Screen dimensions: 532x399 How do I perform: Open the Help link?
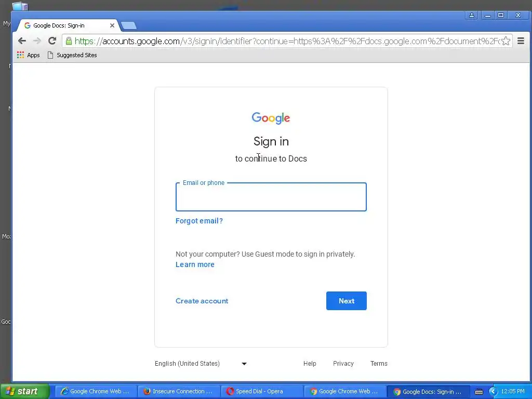(310, 364)
